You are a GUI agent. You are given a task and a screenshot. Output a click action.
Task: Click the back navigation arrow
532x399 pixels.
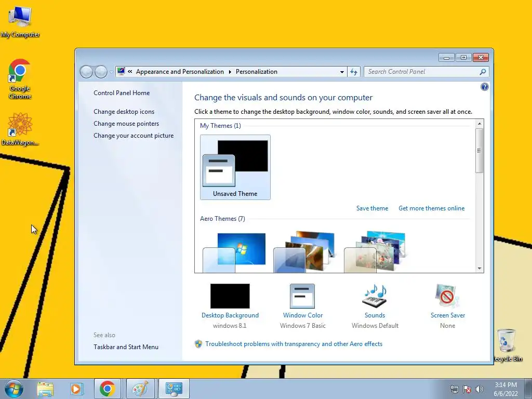coord(86,72)
